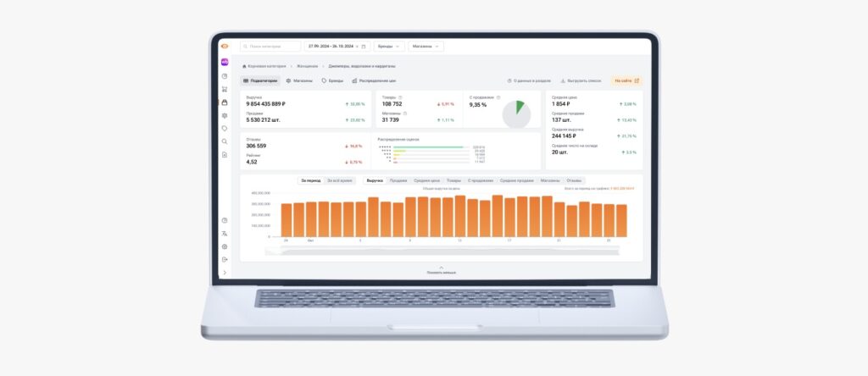Click the chart range scrollbar below bars
868x376 pixels.
tap(441, 251)
